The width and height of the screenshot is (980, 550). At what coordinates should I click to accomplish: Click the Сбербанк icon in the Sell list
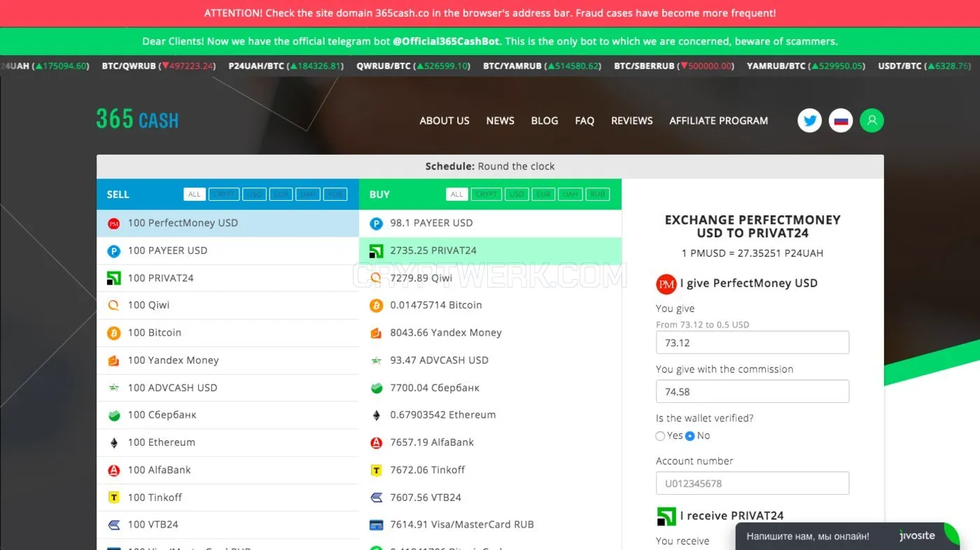[x=113, y=415]
